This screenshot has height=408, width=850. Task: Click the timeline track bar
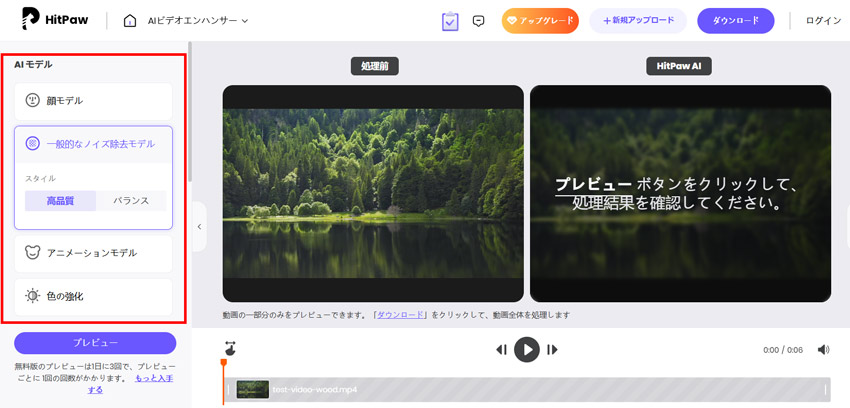(527, 389)
